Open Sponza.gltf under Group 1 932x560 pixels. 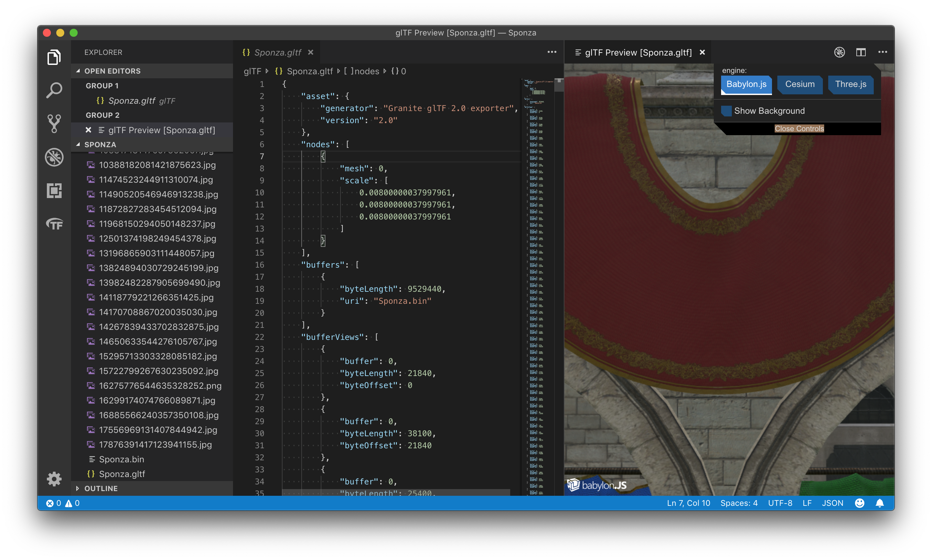click(x=152, y=101)
